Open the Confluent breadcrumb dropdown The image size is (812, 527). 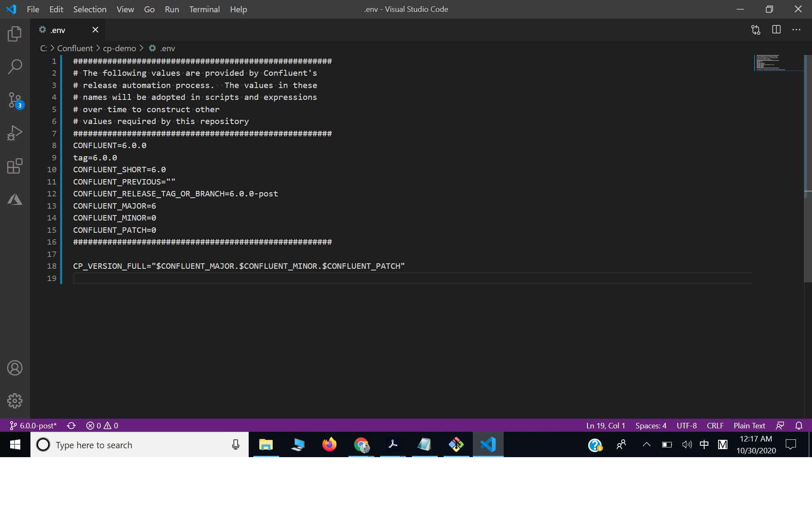(x=74, y=48)
